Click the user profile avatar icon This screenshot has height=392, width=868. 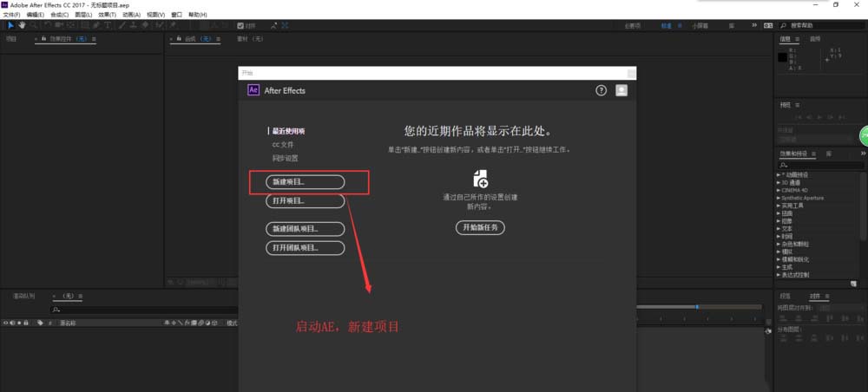(x=621, y=90)
